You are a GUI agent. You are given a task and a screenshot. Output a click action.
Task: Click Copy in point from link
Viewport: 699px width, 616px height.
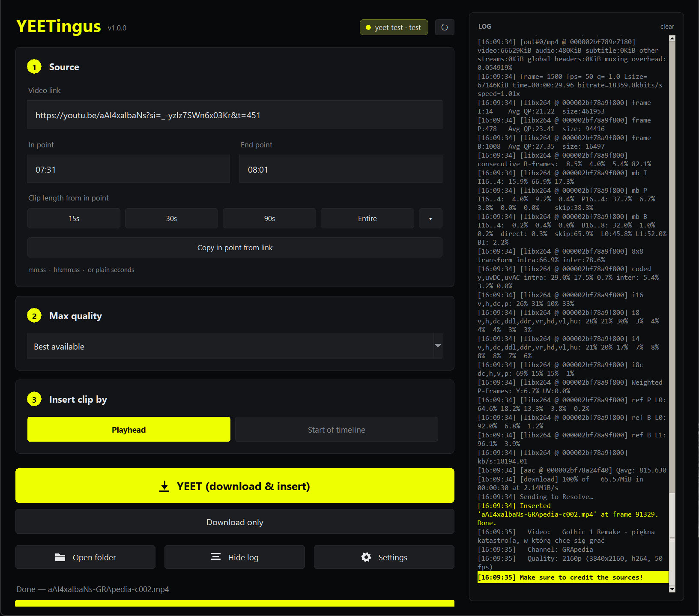pyautogui.click(x=235, y=248)
